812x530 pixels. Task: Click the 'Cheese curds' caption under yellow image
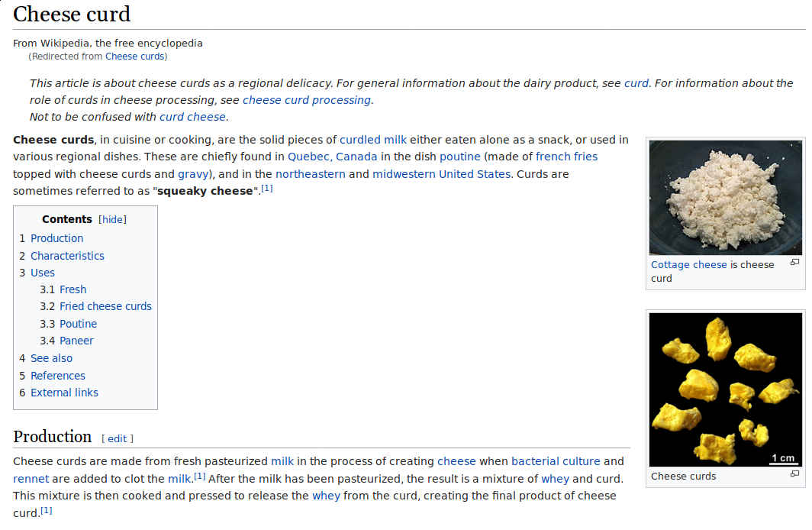[x=683, y=476]
